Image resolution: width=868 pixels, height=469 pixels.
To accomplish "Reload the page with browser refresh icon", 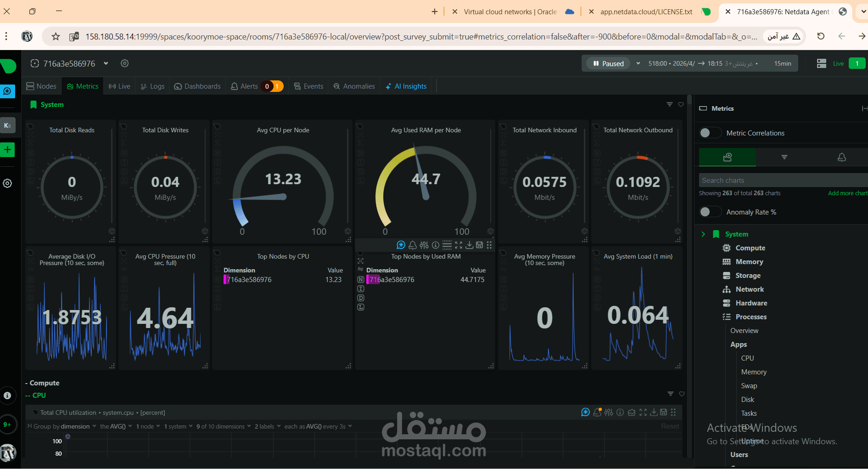I will 821,36.
